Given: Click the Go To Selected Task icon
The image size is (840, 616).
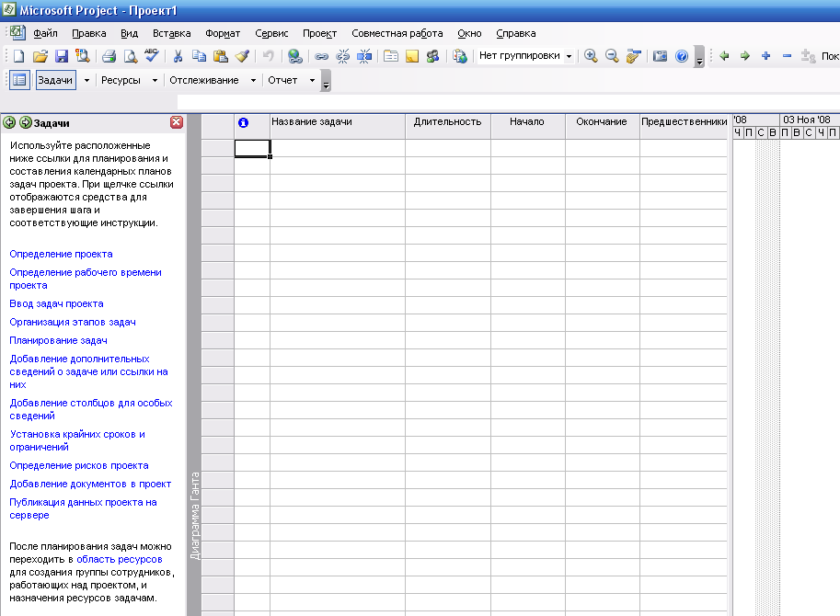Looking at the screenshot, I should click(633, 56).
